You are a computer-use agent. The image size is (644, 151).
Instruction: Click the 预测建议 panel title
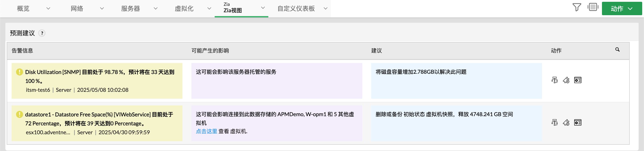(x=22, y=33)
